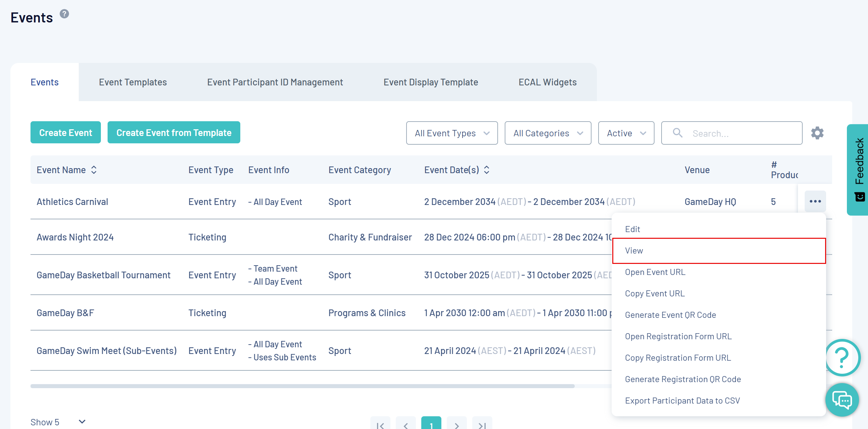The width and height of the screenshot is (868, 429).
Task: Open table settings gear icon
Action: click(x=817, y=133)
